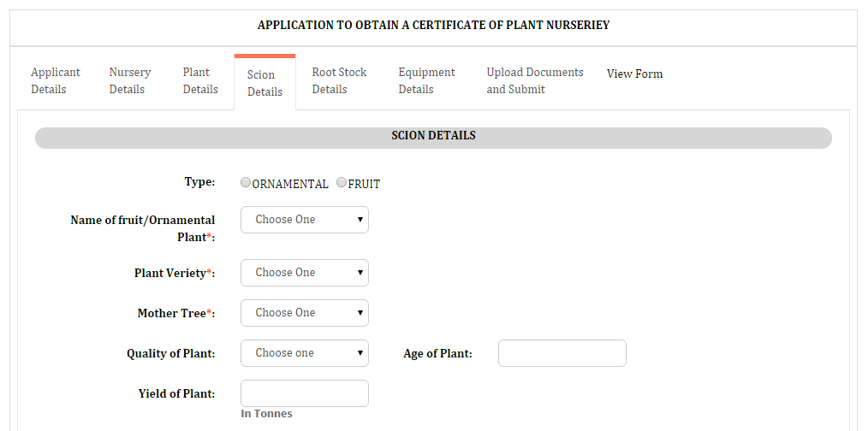Switch to Applicant Details tab

tap(56, 80)
